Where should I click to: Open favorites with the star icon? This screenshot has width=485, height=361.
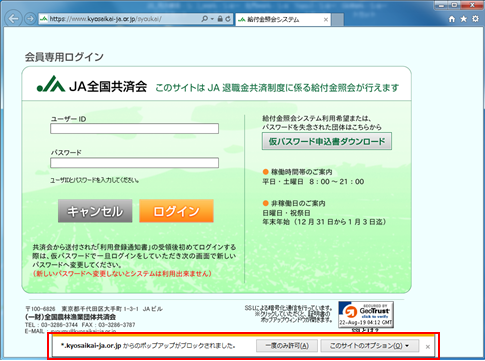[464, 19]
